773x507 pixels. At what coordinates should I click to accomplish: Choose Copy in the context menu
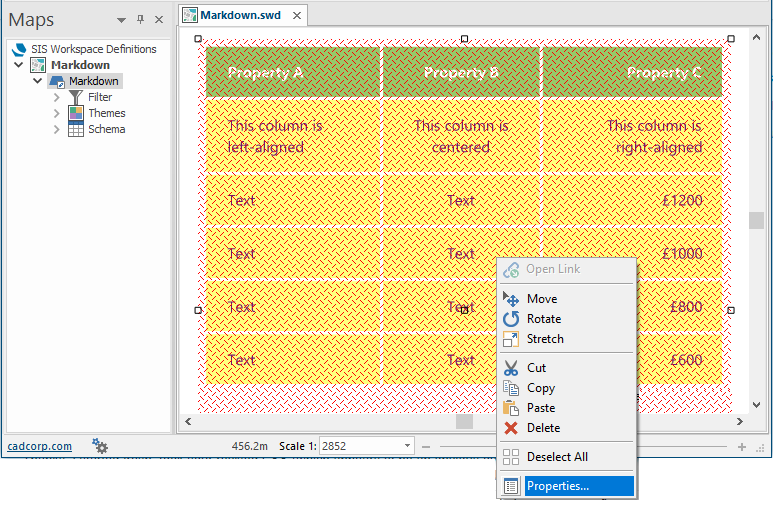tap(541, 388)
